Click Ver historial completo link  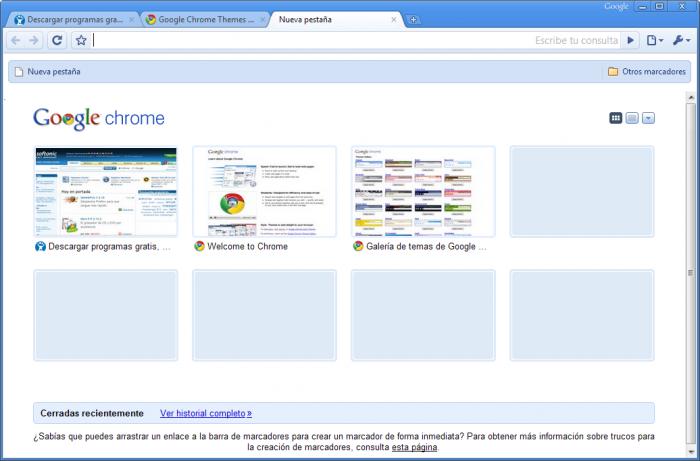(206, 413)
